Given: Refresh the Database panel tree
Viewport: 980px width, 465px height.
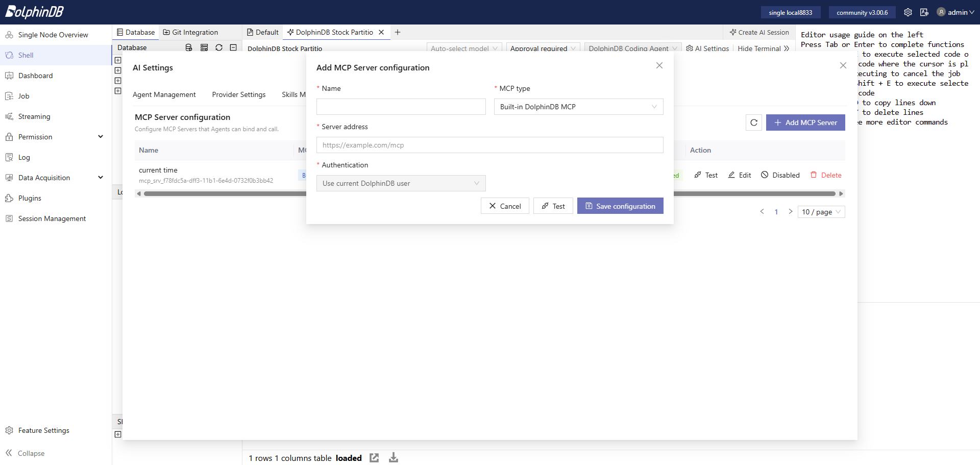Looking at the screenshot, I should click(219, 47).
